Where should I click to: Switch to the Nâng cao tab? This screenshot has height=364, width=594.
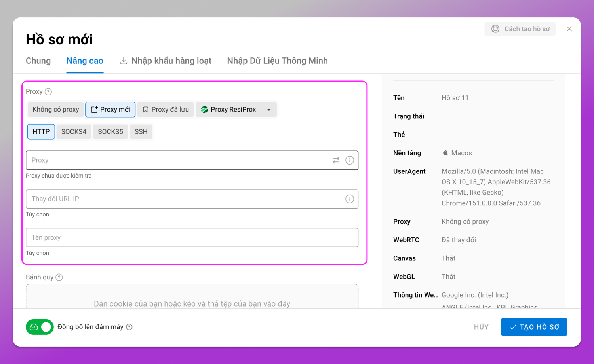85,61
